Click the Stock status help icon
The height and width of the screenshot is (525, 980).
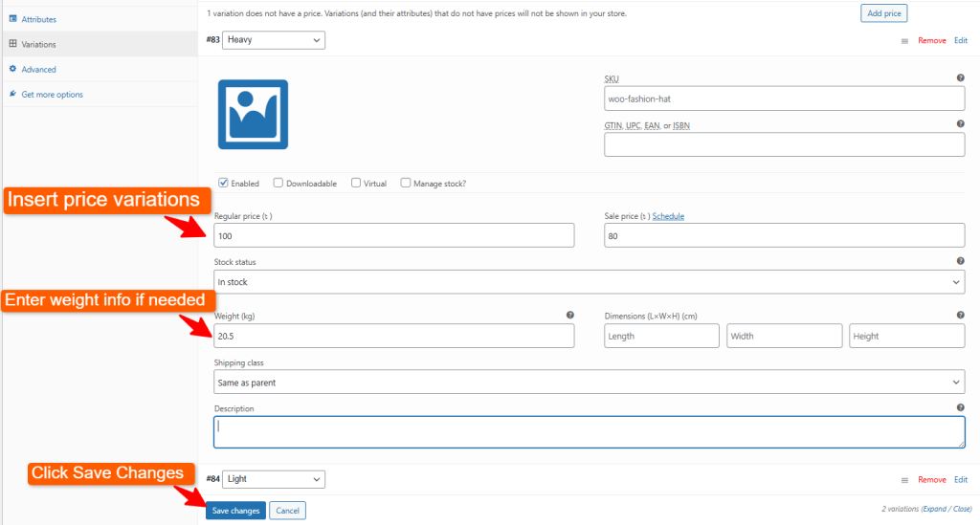pyautogui.click(x=960, y=261)
